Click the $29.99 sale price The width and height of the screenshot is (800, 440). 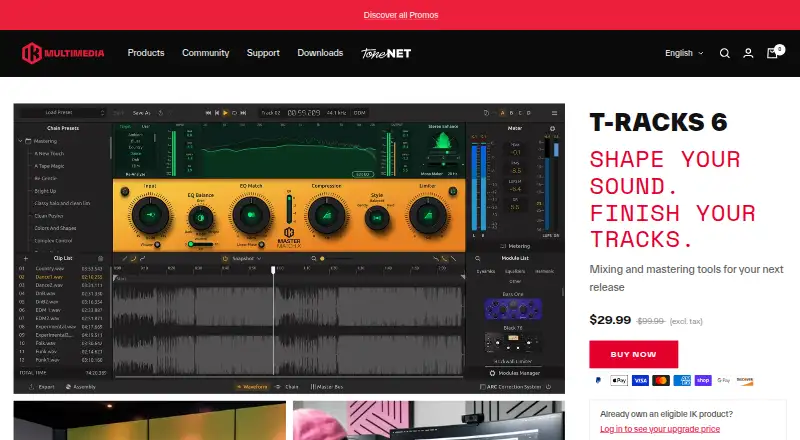pyautogui.click(x=610, y=320)
